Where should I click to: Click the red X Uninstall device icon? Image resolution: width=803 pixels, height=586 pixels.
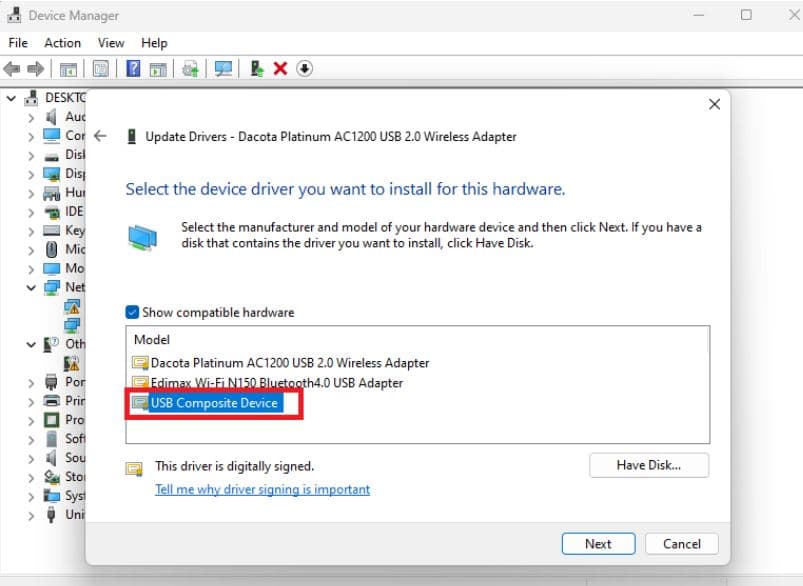pyautogui.click(x=280, y=68)
